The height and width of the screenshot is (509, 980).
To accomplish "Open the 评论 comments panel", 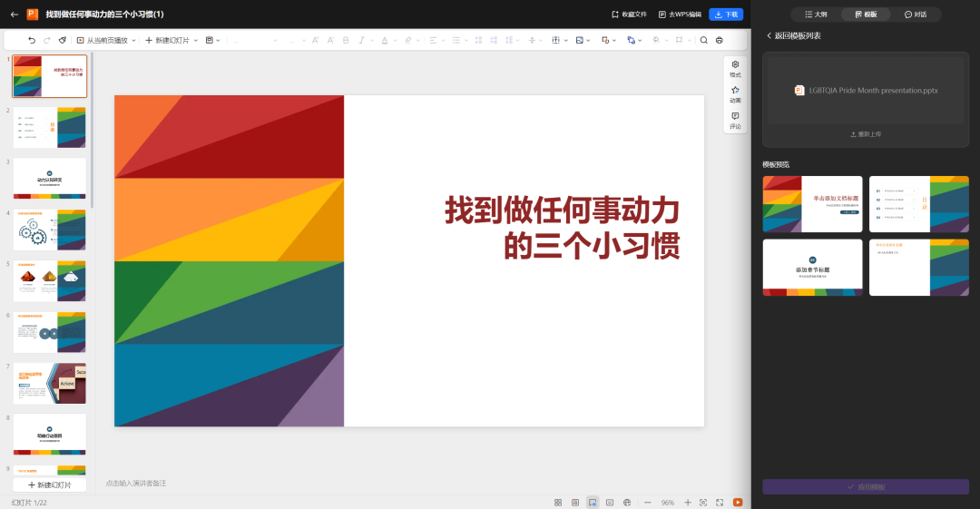I will click(735, 121).
